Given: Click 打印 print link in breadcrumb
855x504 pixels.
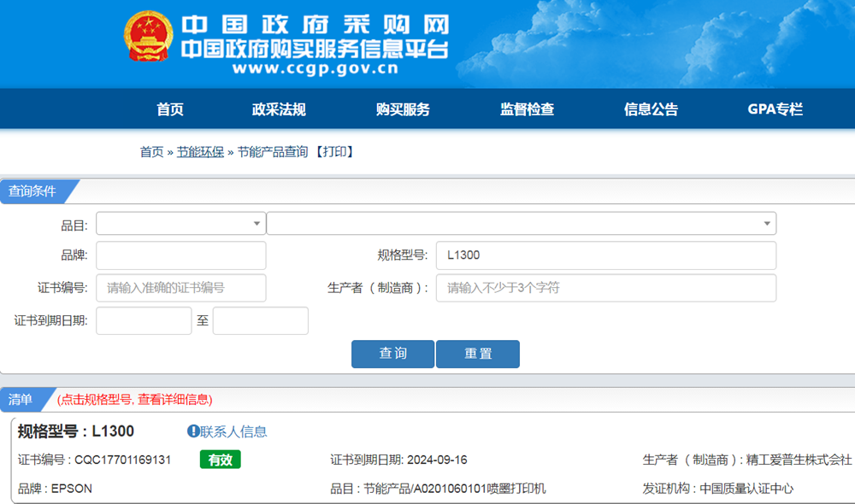Looking at the screenshot, I should [x=334, y=152].
